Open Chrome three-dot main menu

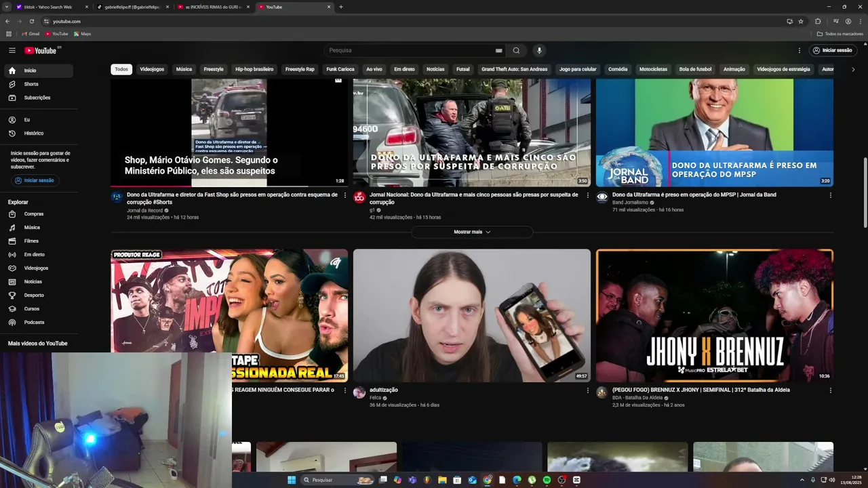click(859, 21)
